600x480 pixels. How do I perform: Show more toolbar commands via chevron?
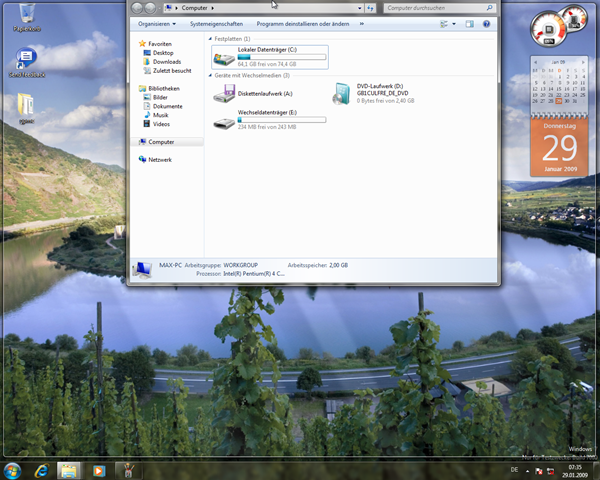(362, 24)
